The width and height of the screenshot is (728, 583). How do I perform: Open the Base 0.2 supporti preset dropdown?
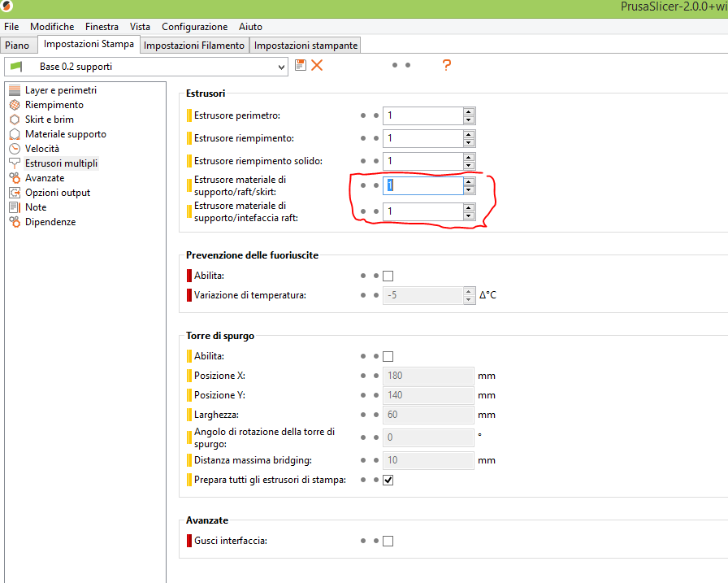point(146,66)
